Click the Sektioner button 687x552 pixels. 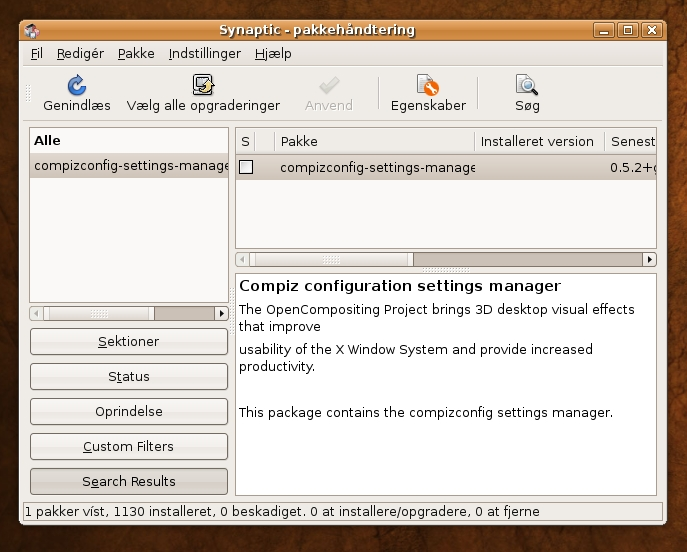pos(129,342)
